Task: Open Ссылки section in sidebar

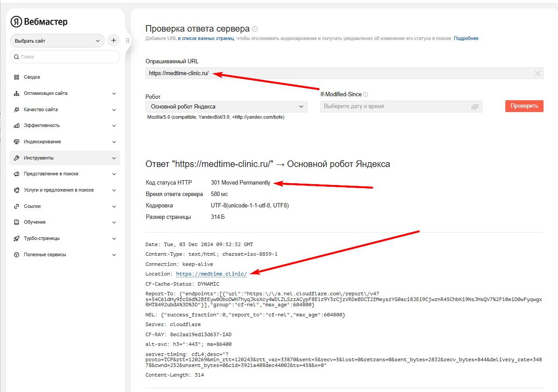Action: [x=32, y=206]
